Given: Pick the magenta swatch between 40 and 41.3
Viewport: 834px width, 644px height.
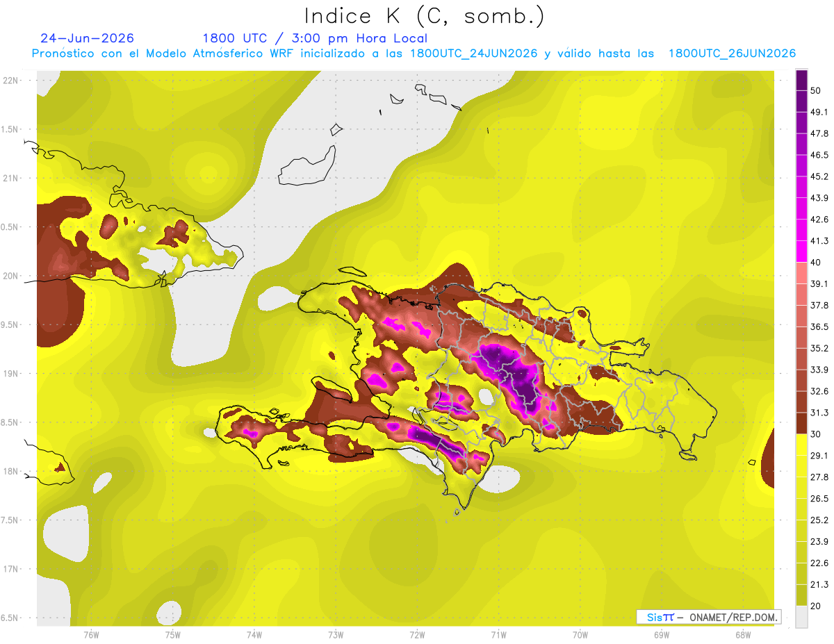Looking at the screenshot, I should 801,251.
